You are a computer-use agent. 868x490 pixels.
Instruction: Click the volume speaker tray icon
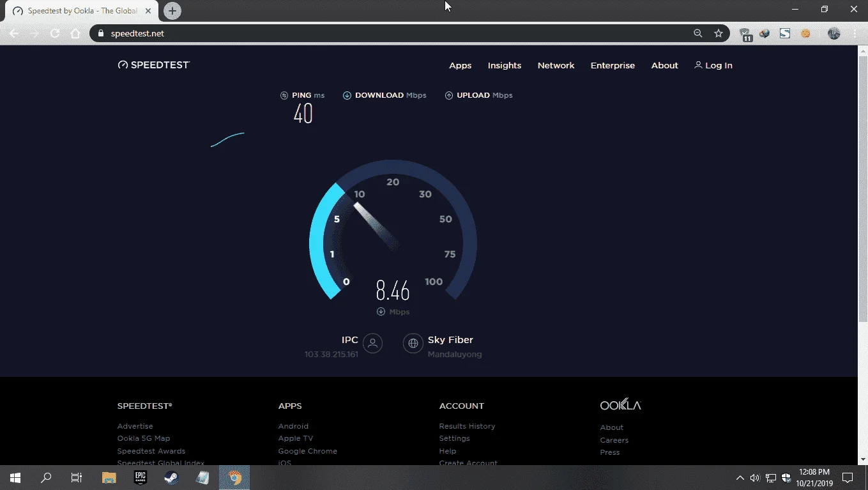point(755,477)
